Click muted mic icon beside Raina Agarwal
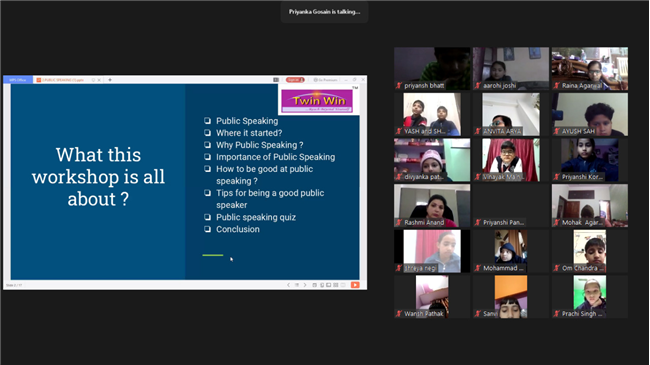 [x=556, y=85]
